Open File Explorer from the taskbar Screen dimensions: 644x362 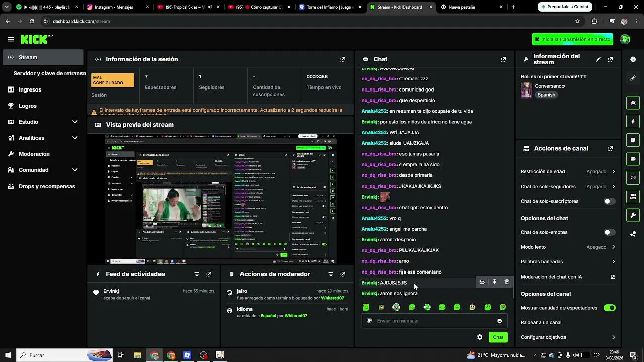click(x=137, y=355)
